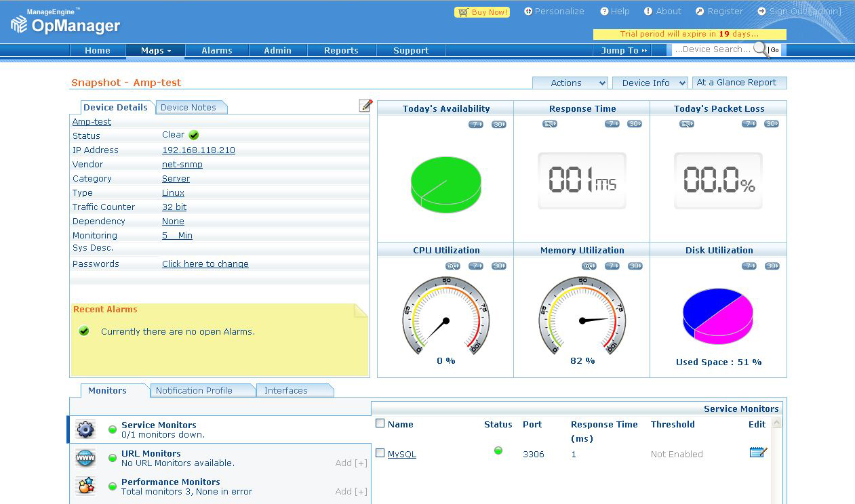The width and height of the screenshot is (855, 504).
Task: Click in the Device Search input field
Action: (712, 49)
